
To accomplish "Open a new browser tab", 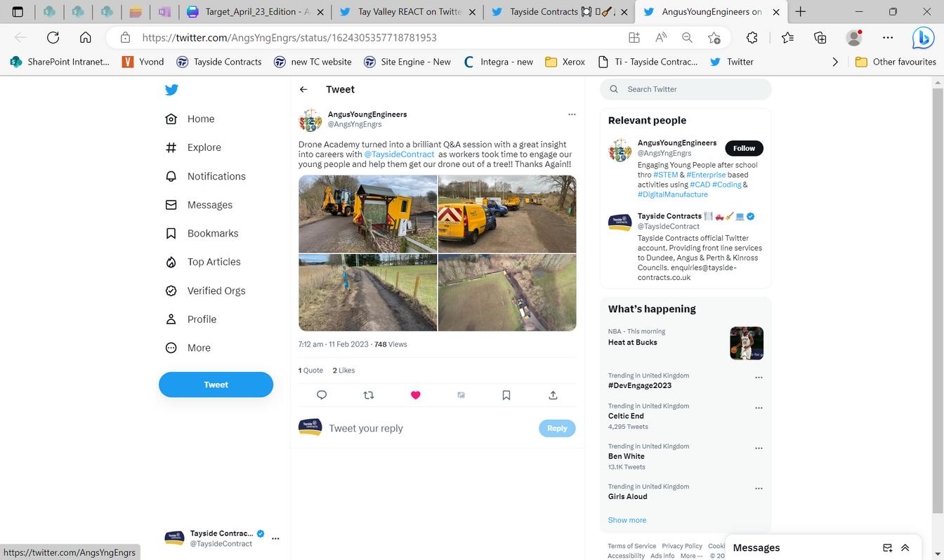I will tap(800, 12).
